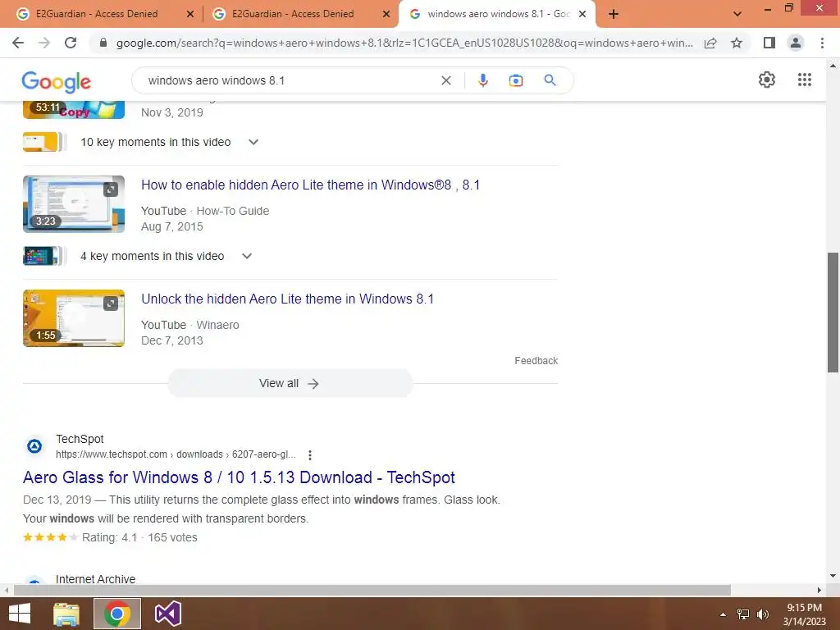Open Unlock the hidden Aero Lite theme link
Viewport: 840px width, 630px height.
tap(287, 299)
